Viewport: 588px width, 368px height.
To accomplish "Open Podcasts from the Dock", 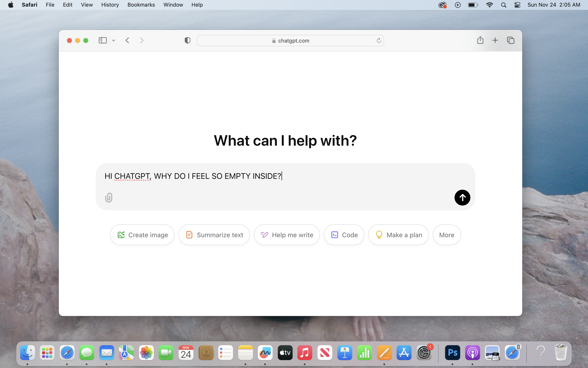I will point(472,352).
